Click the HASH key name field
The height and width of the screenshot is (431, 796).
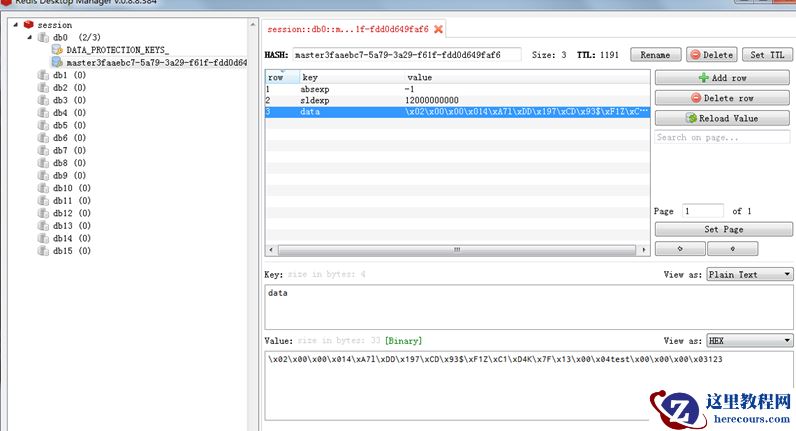pos(407,55)
